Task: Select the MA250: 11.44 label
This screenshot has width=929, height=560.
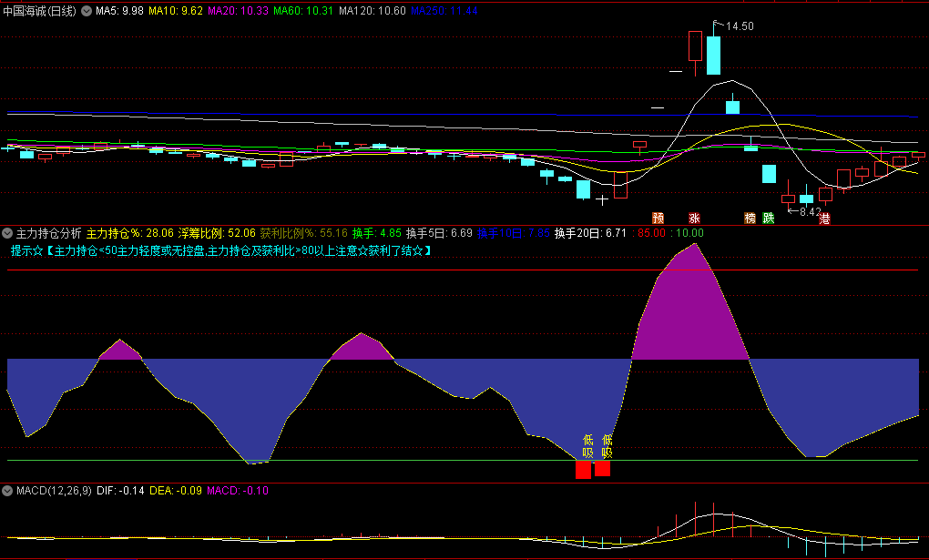Action: pos(444,11)
